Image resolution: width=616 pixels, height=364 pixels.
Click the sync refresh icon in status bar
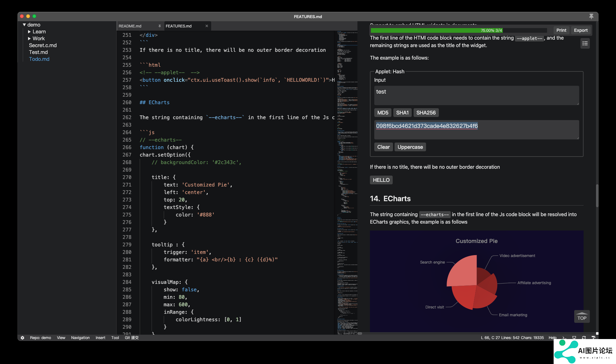click(584, 338)
